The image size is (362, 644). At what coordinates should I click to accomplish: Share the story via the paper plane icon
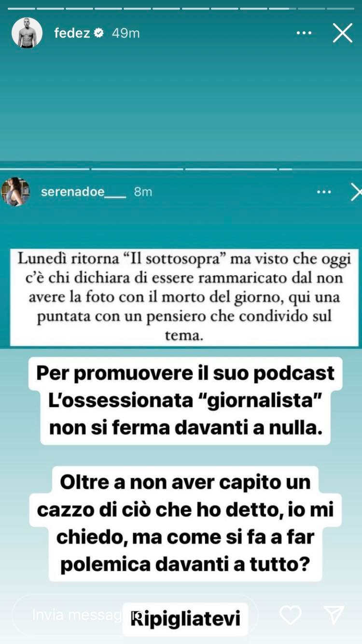point(334,615)
